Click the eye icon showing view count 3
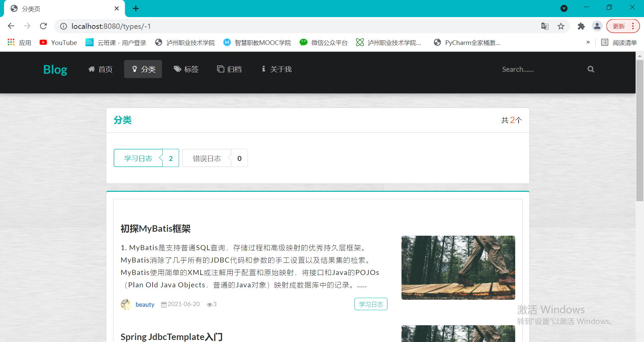Image resolution: width=644 pixels, height=342 pixels. pos(210,304)
